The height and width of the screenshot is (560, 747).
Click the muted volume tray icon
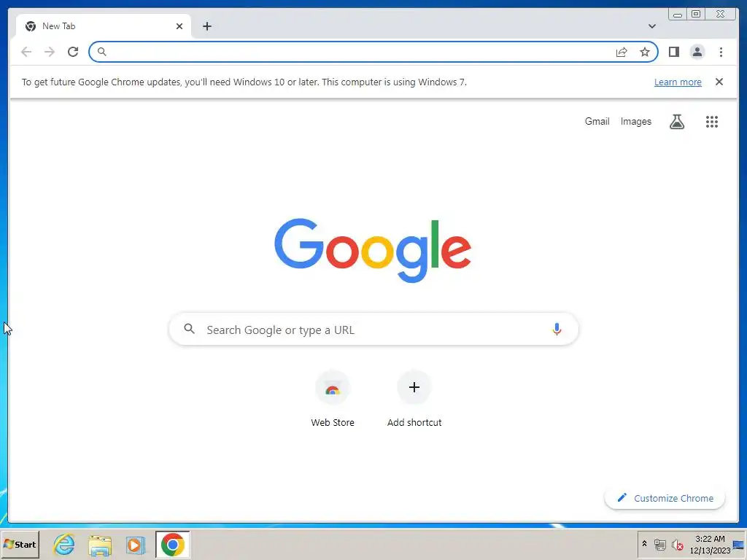(677, 544)
